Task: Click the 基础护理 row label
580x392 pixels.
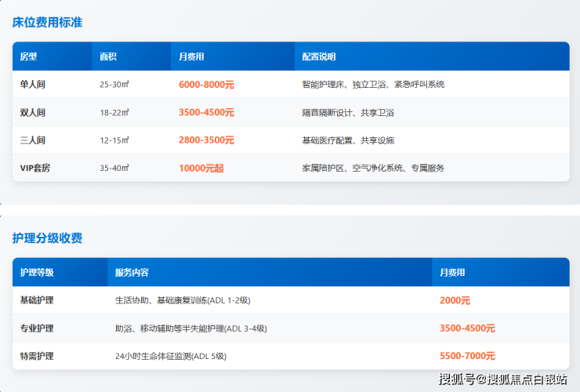Action: [37, 300]
